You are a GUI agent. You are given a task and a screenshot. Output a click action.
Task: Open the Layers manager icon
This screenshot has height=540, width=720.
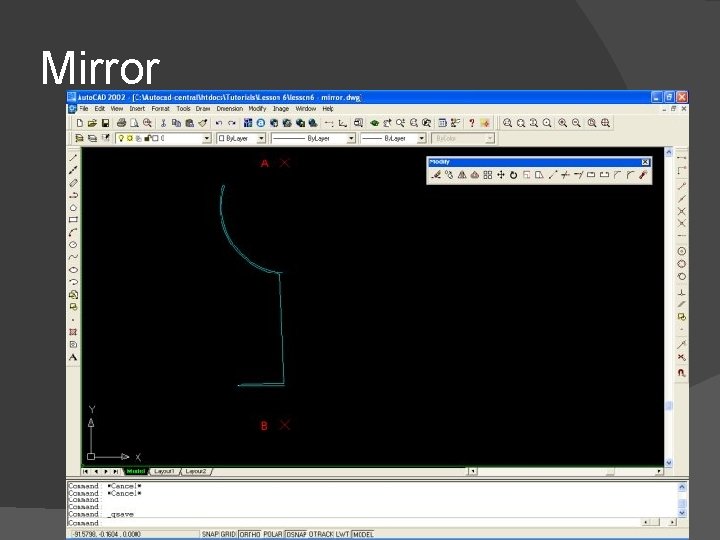[x=79, y=138]
